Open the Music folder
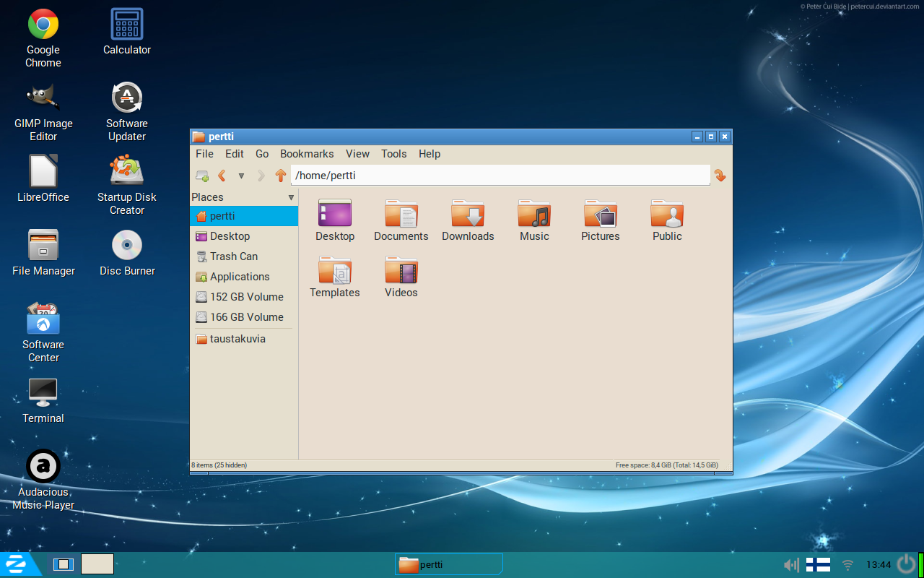This screenshot has width=924, height=578. click(534, 215)
